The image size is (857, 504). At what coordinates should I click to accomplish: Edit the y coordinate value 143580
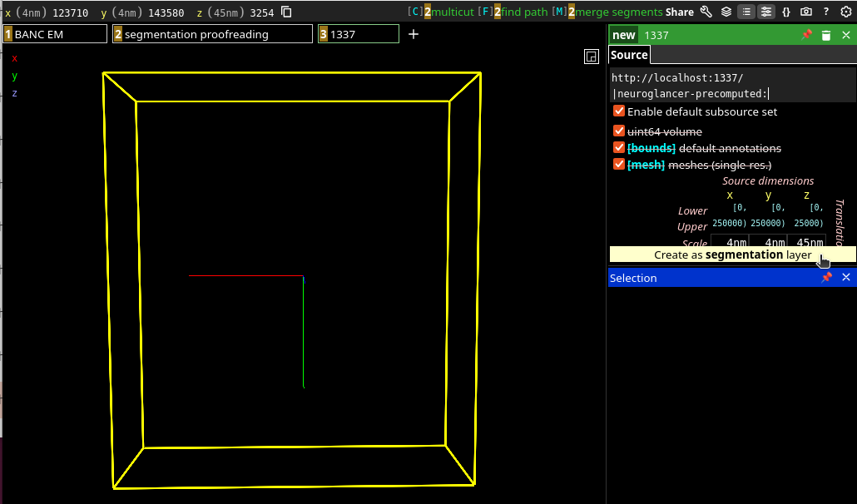[x=166, y=12]
